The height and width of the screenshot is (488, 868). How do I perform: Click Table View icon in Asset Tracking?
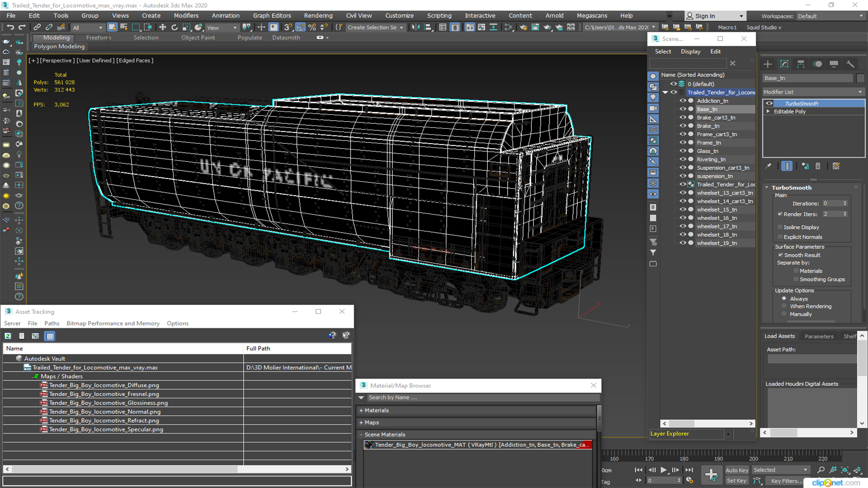click(50, 336)
